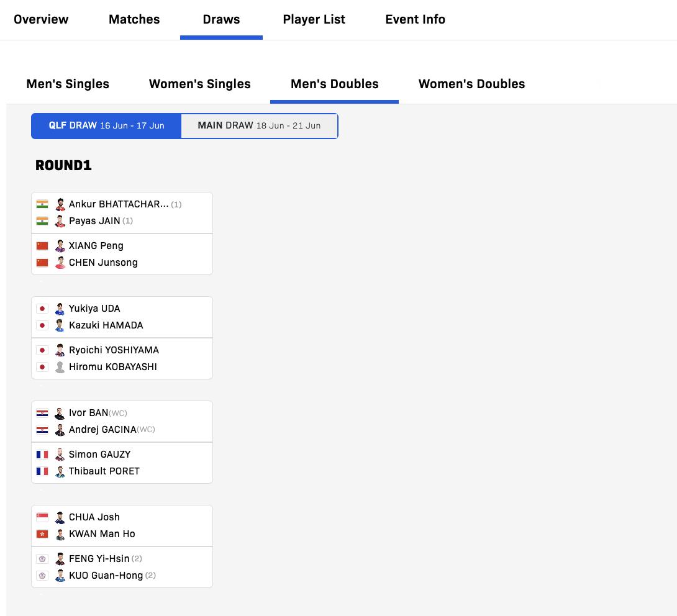677x616 pixels.
Task: Open KWAN Man Ho player profile
Action: pos(102,534)
